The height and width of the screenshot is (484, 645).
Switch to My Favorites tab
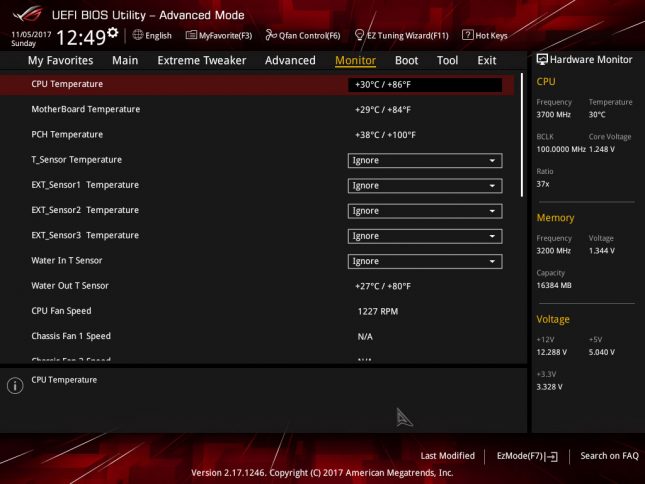point(60,60)
